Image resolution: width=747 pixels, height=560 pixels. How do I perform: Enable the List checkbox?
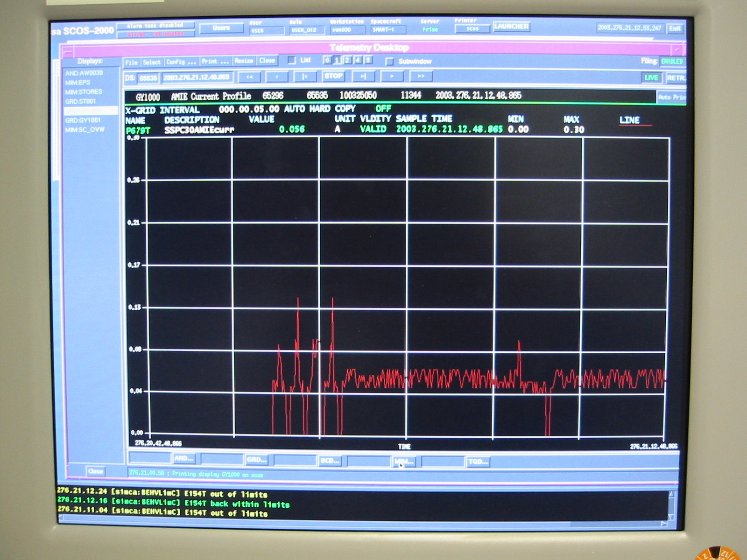(x=292, y=60)
